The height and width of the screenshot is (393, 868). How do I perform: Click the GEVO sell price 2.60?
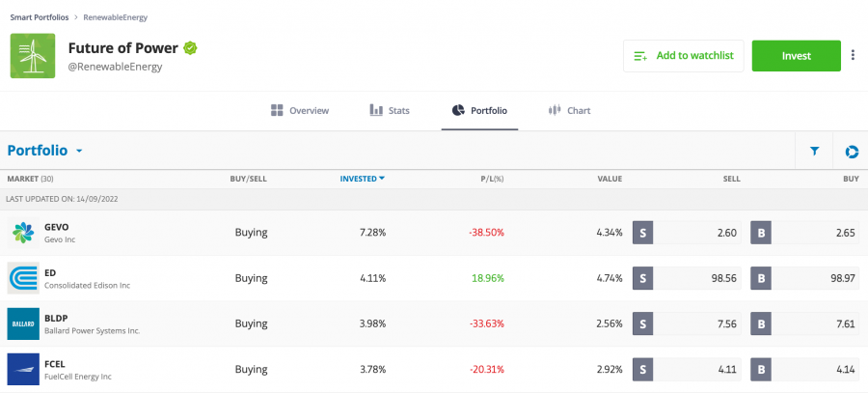727,233
